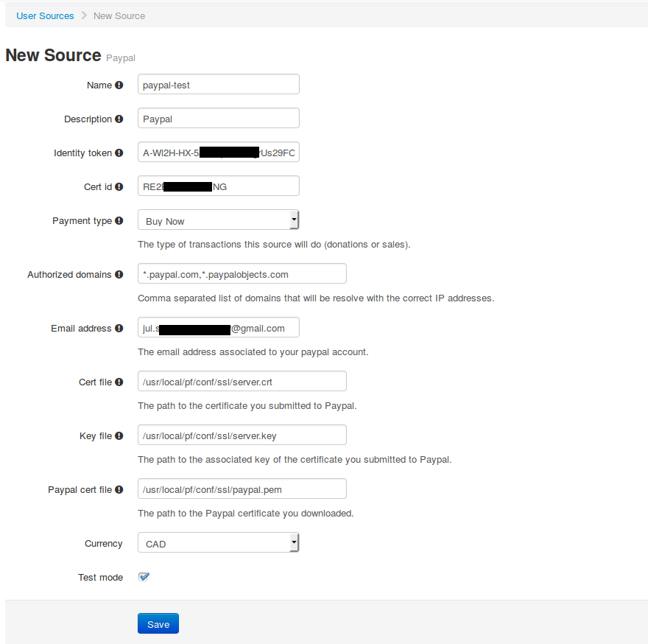The width and height of the screenshot is (648, 644).
Task: Click into the Identity token field
Action: coord(218,152)
